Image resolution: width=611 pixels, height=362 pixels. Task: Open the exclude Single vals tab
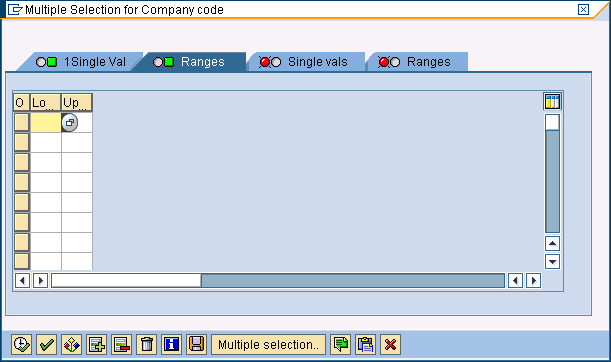[x=307, y=62]
